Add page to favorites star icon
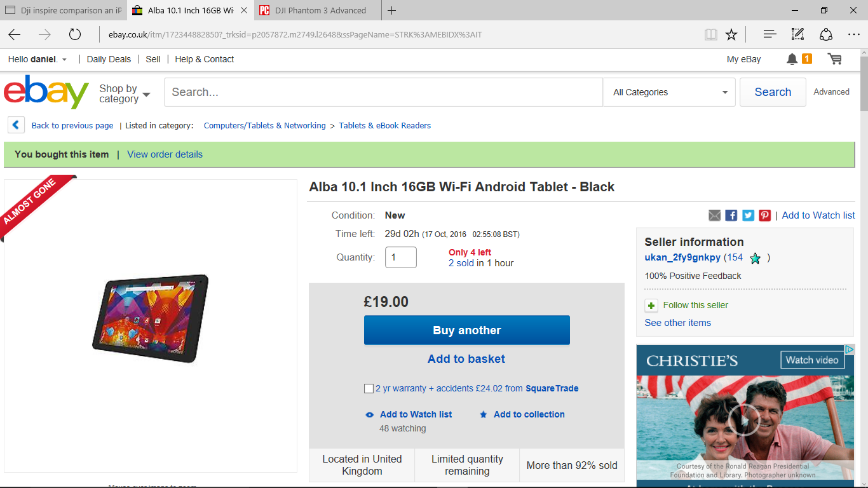Screen dimensions: 868x488 point(731,34)
